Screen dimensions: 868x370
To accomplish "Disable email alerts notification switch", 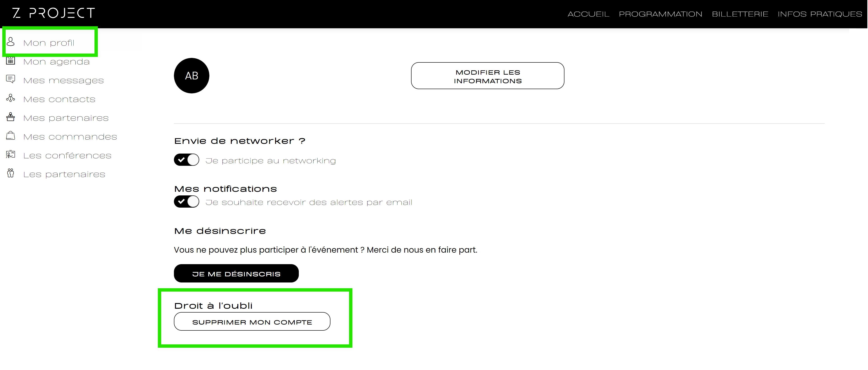I will [x=186, y=202].
